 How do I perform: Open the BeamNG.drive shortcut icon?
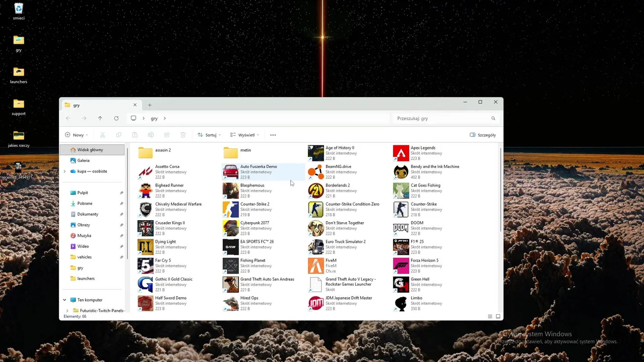tap(316, 172)
